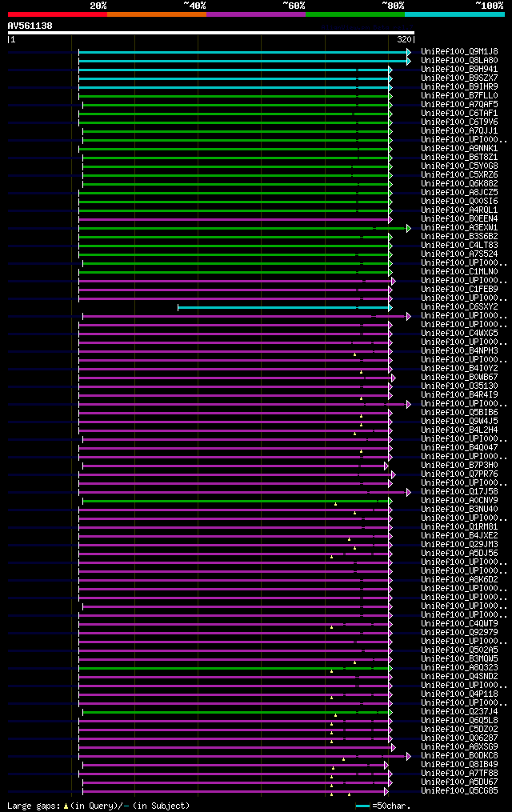This screenshot has height=812, width=512.
Task: Select hit label UniRef100_Q9W4J5
Action: [x=459, y=422]
